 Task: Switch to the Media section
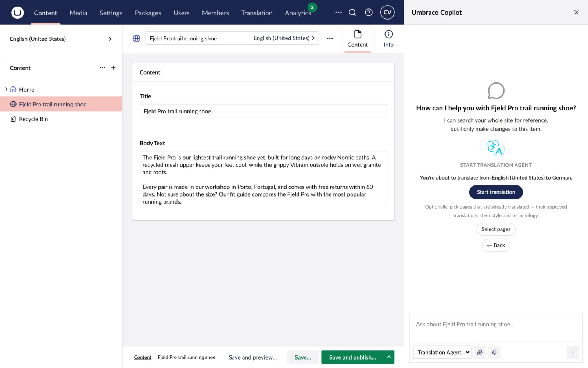(78, 13)
